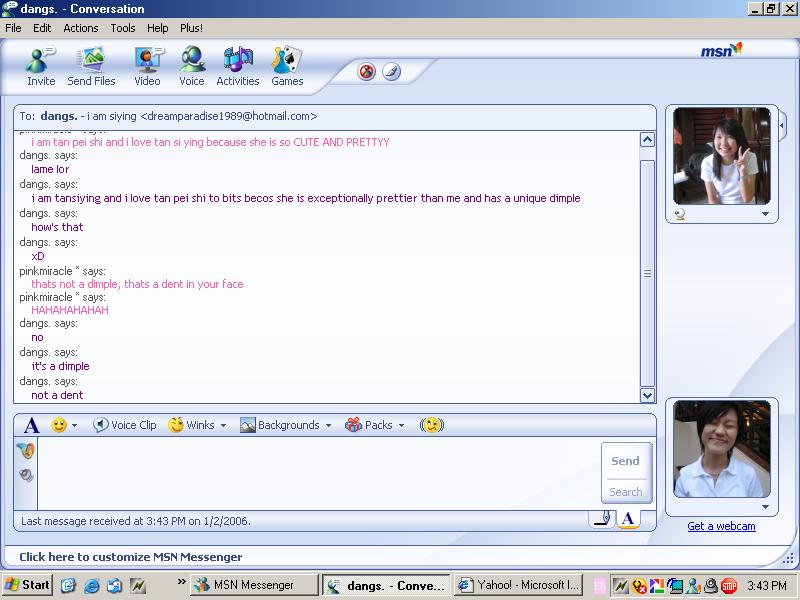This screenshot has width=800, height=600.
Task: Switch to MSN Messenger taskbar window
Action: [254, 585]
